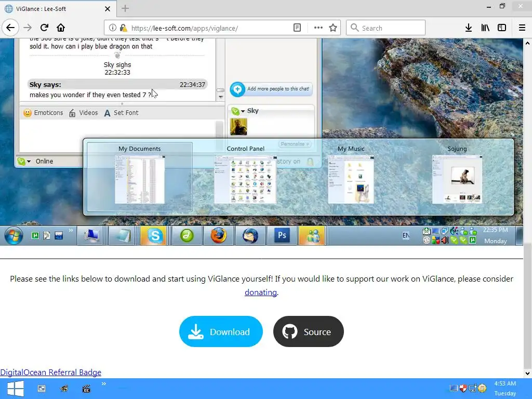Click Set Font in the pictured chat window
Screen dimensions: 532x399
(121, 113)
